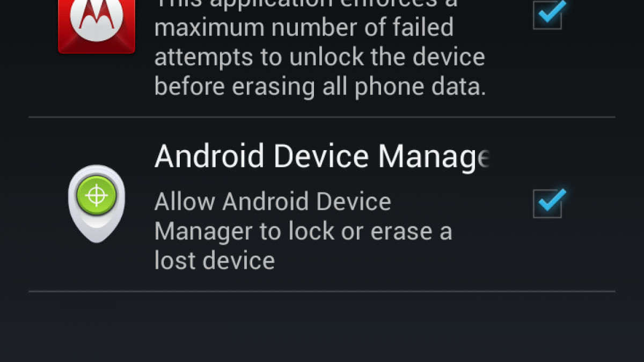Viewport: 644px width, 362px height.
Task: Tap the red Motorola app icon
Action: click(97, 25)
